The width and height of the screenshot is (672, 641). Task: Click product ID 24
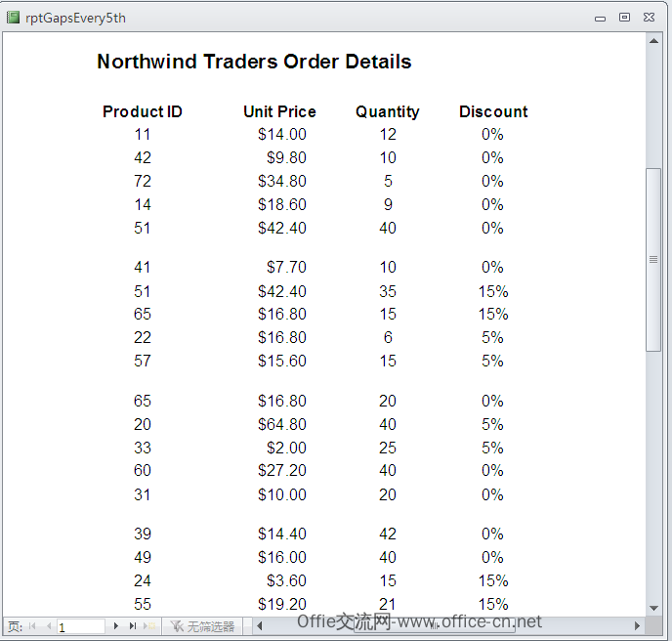tap(143, 580)
